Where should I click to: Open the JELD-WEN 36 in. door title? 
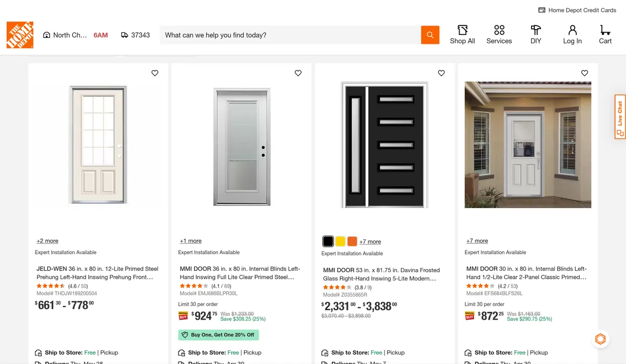[x=97, y=273]
